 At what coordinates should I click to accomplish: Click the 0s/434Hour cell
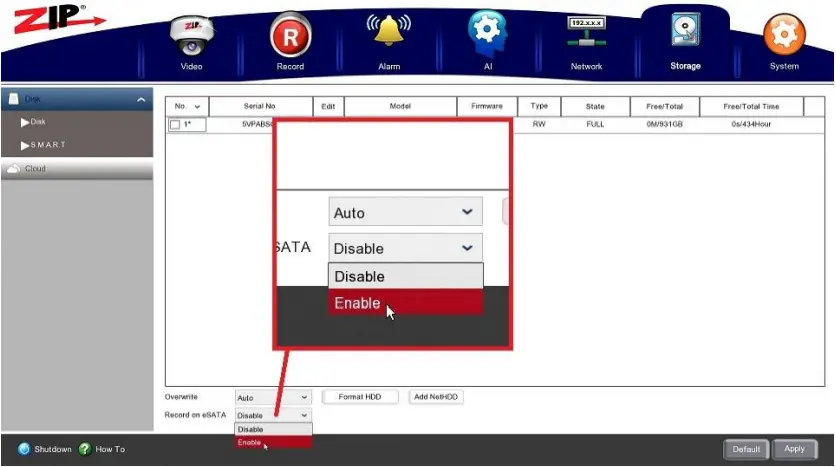[x=751, y=124]
